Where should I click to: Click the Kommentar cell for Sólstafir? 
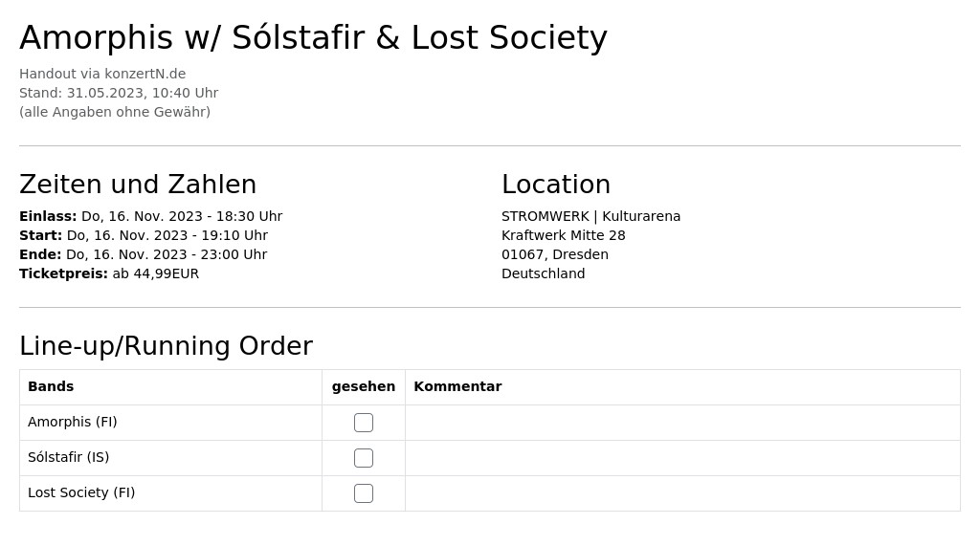click(x=682, y=458)
